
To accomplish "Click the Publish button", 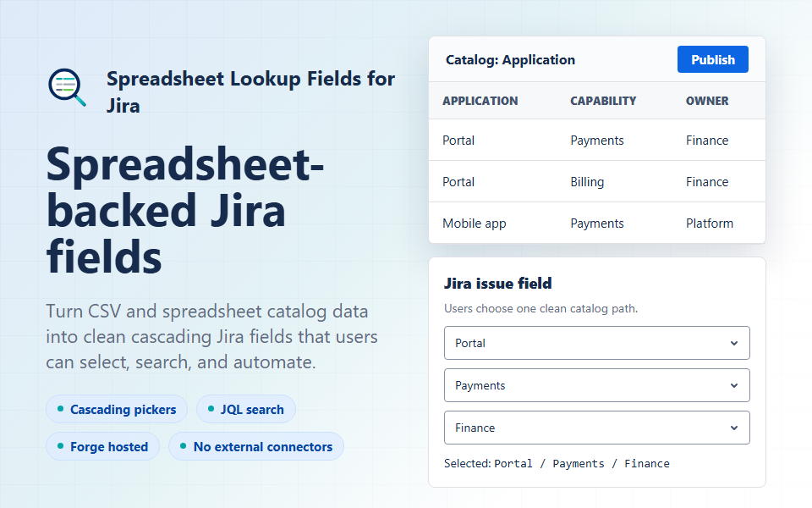I will (x=712, y=59).
